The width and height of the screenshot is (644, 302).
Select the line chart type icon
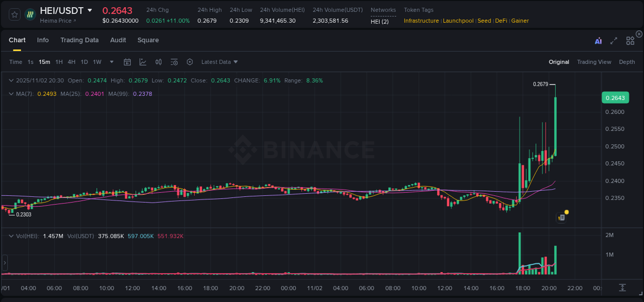[143, 61]
